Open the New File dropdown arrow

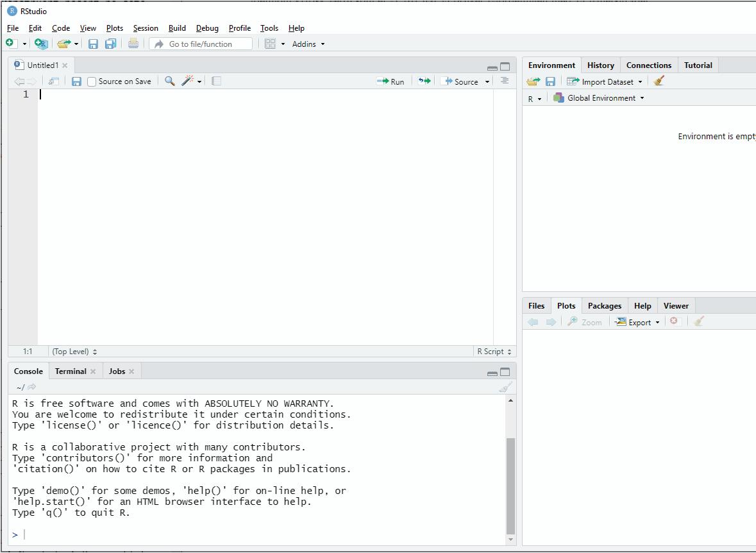click(x=24, y=44)
